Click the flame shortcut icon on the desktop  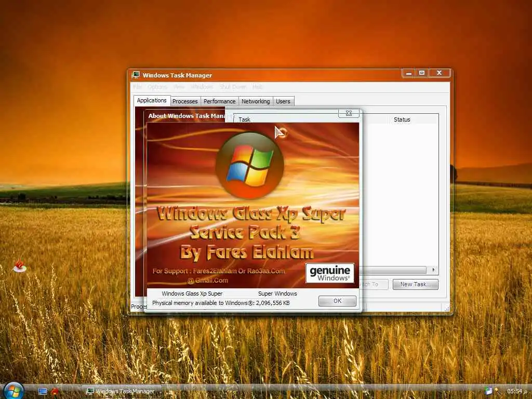tap(20, 265)
